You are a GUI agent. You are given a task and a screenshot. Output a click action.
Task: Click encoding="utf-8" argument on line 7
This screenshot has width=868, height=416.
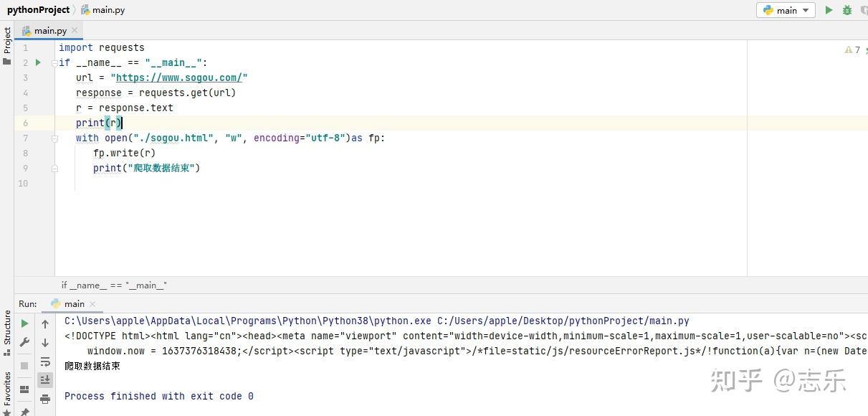pyautogui.click(x=300, y=138)
